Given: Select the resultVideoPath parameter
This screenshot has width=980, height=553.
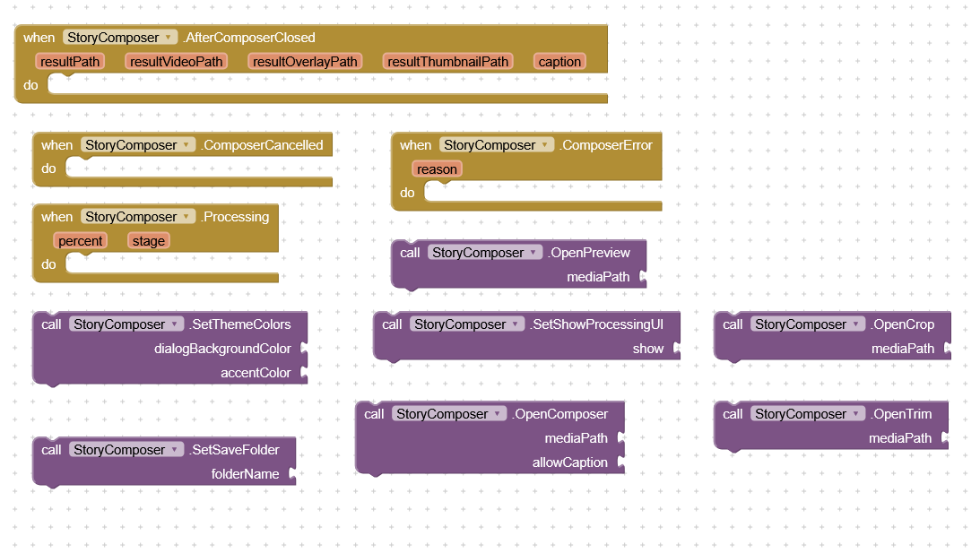Looking at the screenshot, I should [177, 62].
